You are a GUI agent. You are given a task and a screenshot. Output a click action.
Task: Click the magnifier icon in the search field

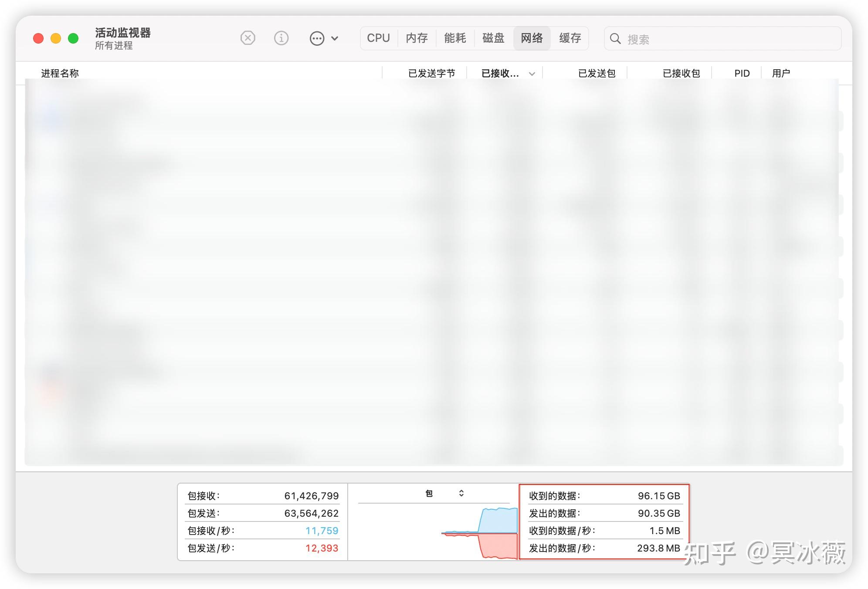pyautogui.click(x=615, y=39)
